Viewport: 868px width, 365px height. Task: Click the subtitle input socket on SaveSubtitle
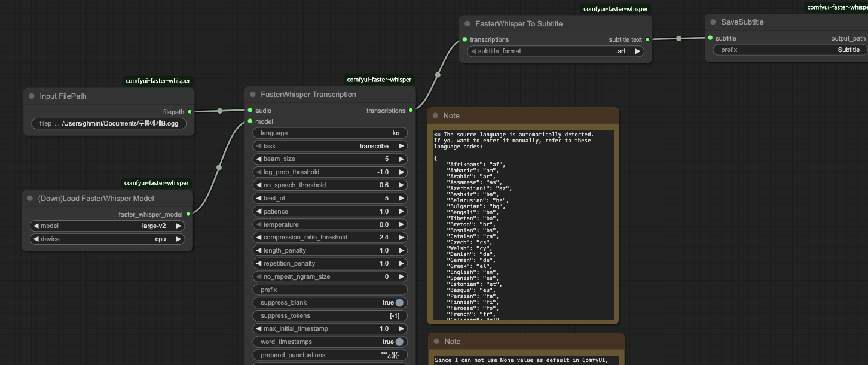[x=711, y=38]
